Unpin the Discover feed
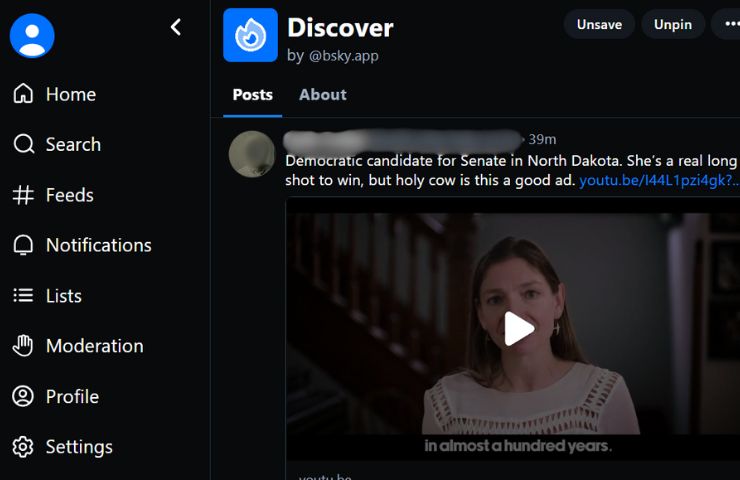Viewport: 740px width, 480px height. point(672,24)
